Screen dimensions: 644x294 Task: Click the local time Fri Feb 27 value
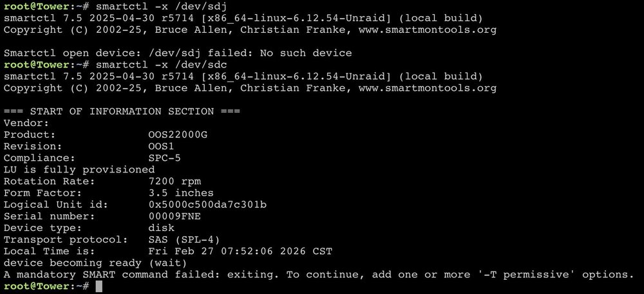click(x=240, y=251)
